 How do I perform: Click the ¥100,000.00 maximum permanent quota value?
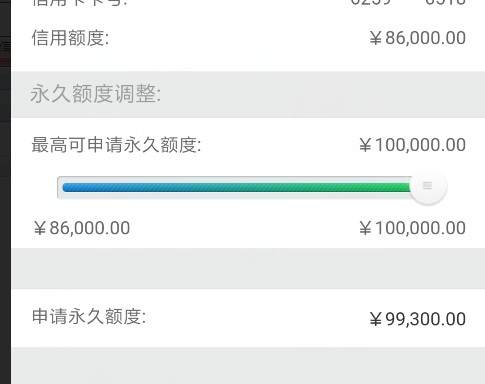click(412, 145)
